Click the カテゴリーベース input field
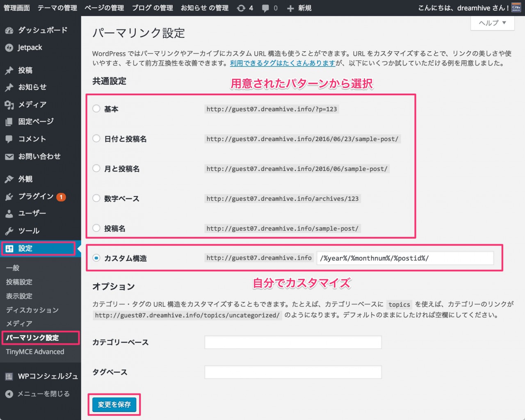This screenshot has height=420, width=525. point(293,342)
